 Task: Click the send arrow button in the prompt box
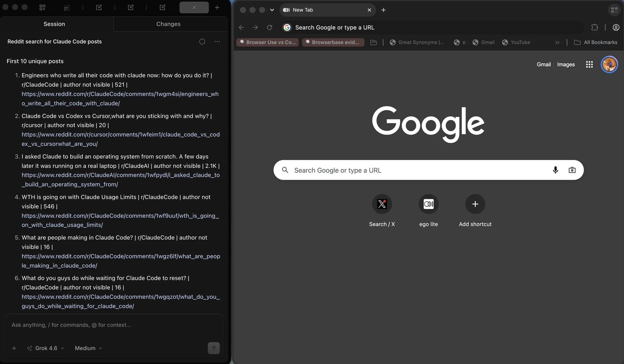pyautogui.click(x=214, y=348)
